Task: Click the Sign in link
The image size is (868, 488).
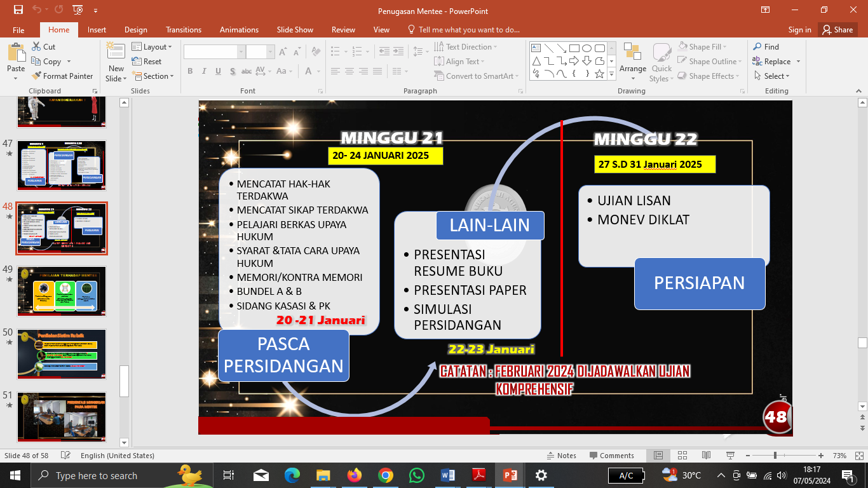Action: tap(799, 30)
